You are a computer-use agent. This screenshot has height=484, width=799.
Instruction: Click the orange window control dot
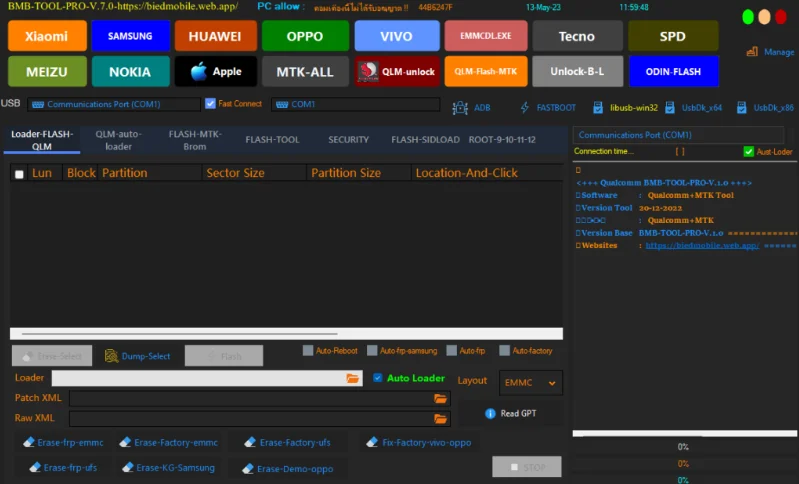click(x=764, y=17)
